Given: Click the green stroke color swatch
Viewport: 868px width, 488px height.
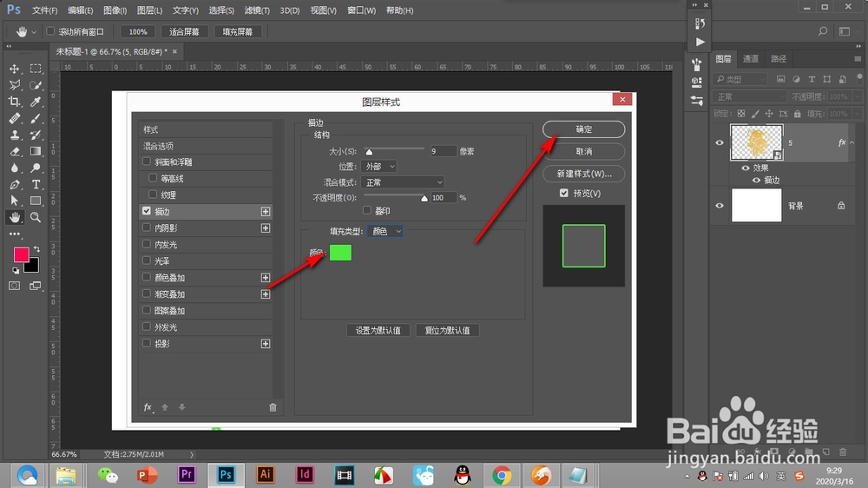Looking at the screenshot, I should 340,253.
